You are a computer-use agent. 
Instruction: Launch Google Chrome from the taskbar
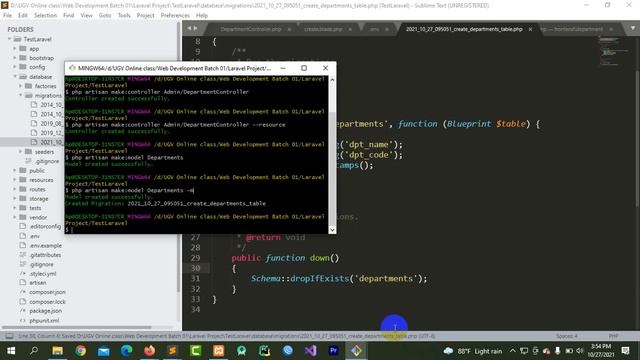pos(80,351)
